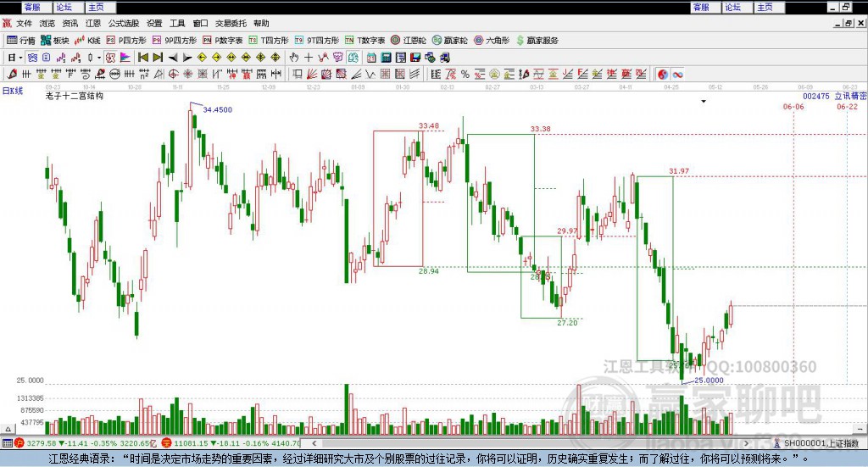Open the T四方形 tool
Image resolution: width=868 pixels, height=467 pixels.
coord(269,41)
